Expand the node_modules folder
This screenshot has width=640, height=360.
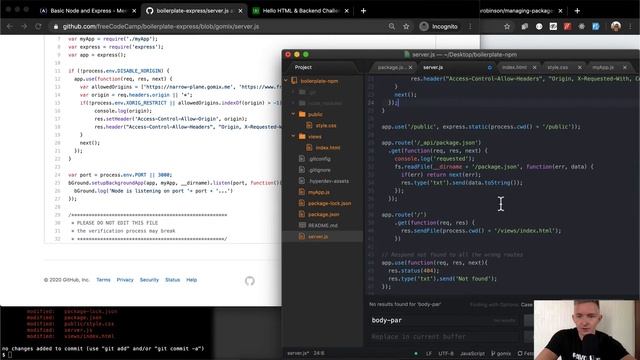click(x=293, y=103)
